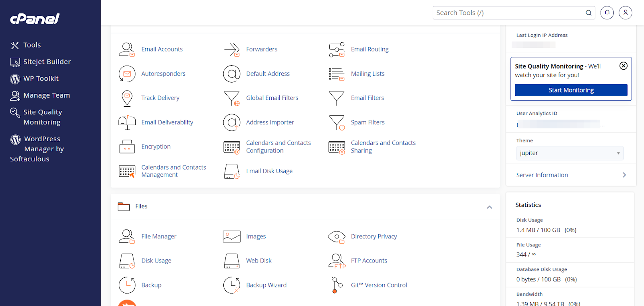Open the Autoresponders icon
Viewport: 644px width, 306px height.
127,74
